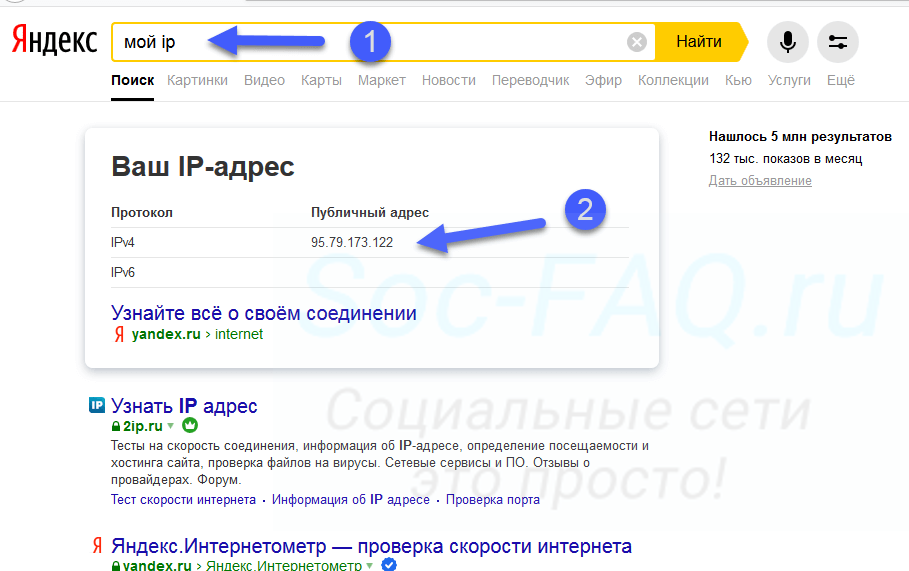Viewport: 909px width, 571px height.
Task: Click the IPv4 protocol row label
Action: pyautogui.click(x=123, y=242)
